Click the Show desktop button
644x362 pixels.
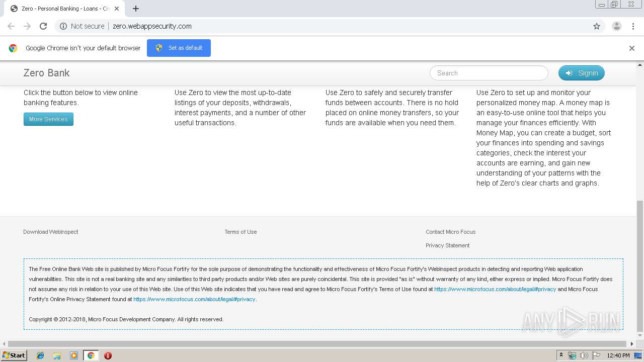638,355
